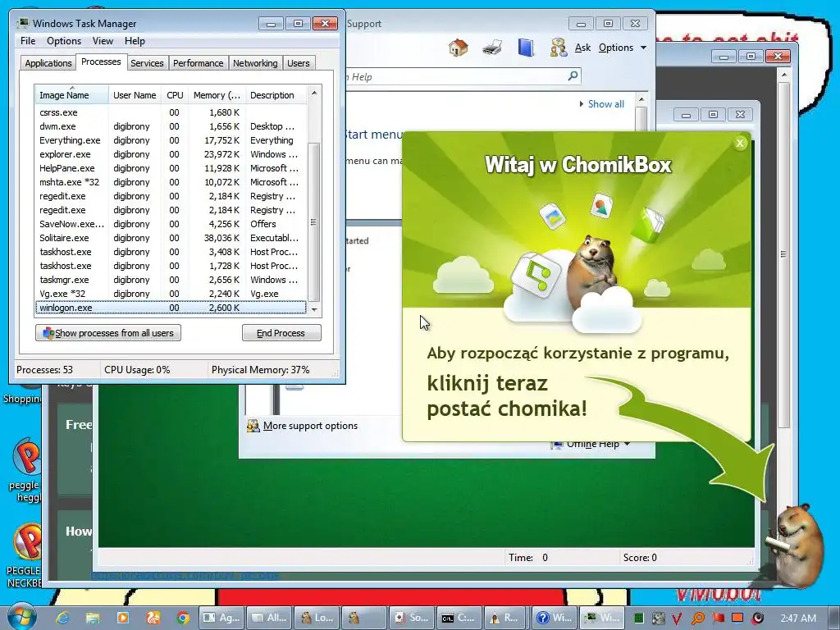Open the UC Browser squirrel taskbar icon
The image size is (840, 630).
point(153,618)
